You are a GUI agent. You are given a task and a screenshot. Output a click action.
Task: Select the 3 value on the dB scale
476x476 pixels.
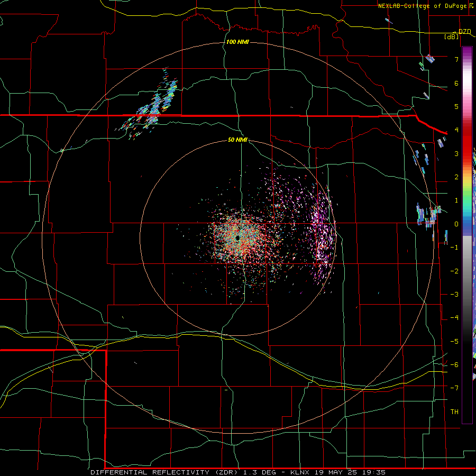click(456, 153)
